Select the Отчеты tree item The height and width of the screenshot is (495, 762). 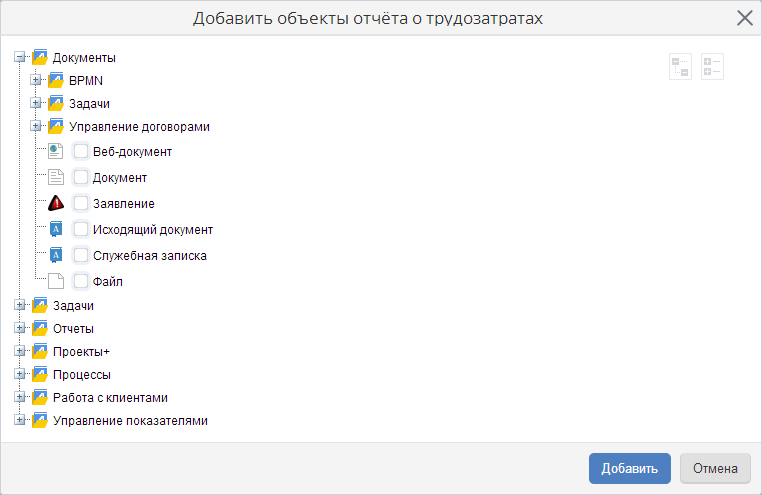(x=73, y=328)
